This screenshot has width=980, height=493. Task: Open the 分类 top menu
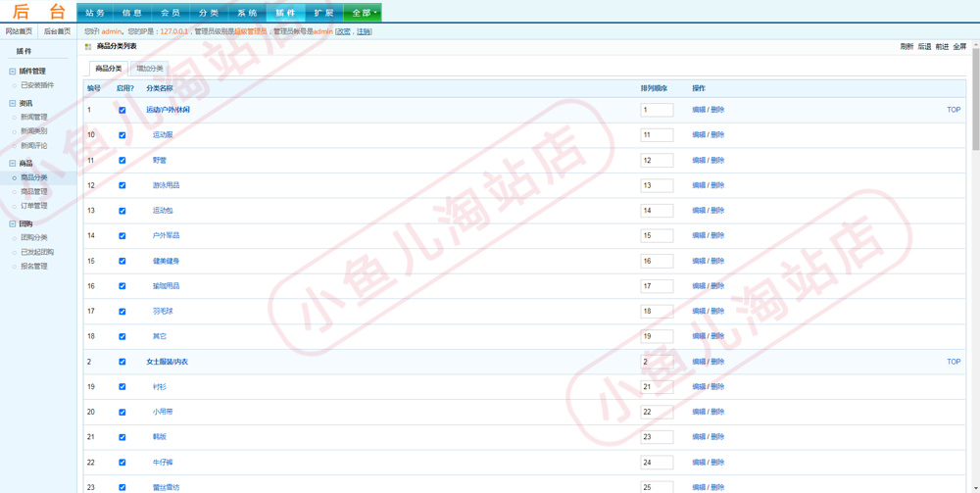(x=209, y=13)
